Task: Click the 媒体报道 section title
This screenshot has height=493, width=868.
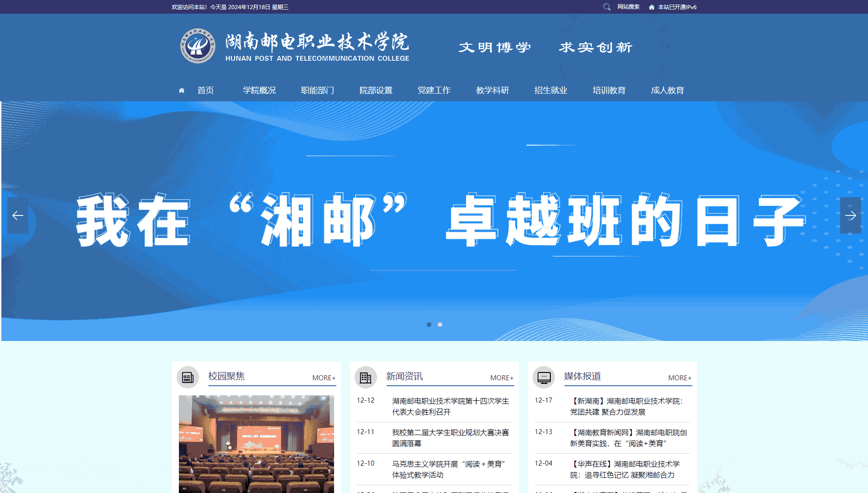Action: click(583, 376)
